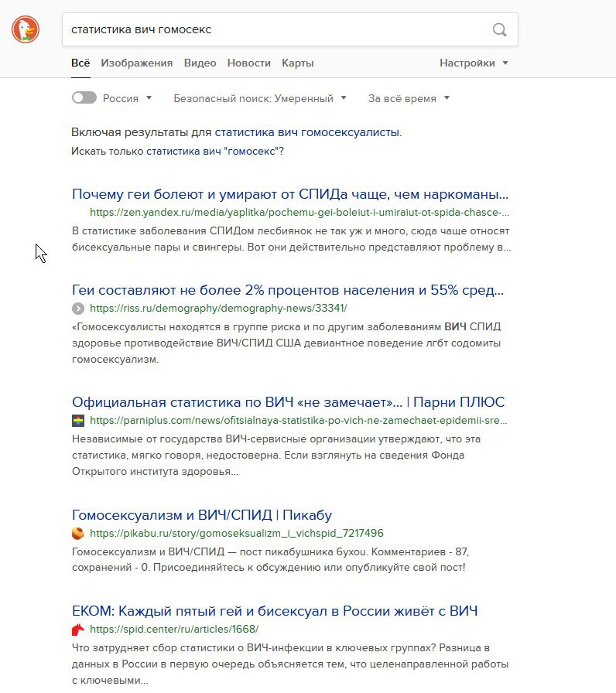The image size is (616, 693).
Task: Click the parniplus.com rainbow favicon
Action: click(x=78, y=421)
